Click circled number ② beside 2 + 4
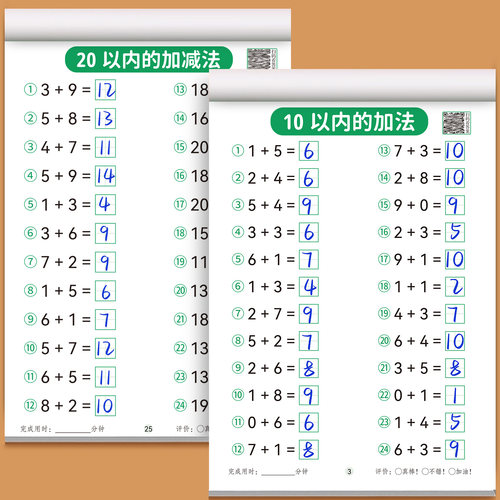Image resolution: width=500 pixels, height=500 pixels. [238, 178]
